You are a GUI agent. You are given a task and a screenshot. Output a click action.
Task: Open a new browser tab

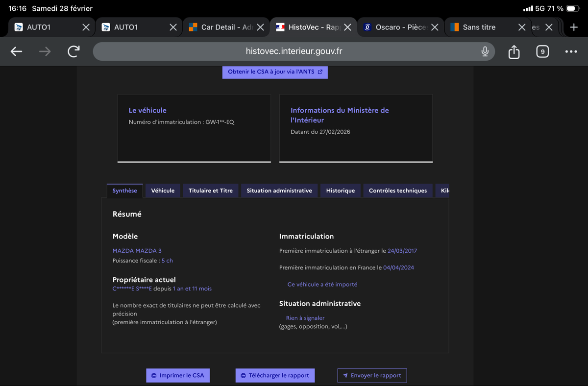pyautogui.click(x=574, y=27)
